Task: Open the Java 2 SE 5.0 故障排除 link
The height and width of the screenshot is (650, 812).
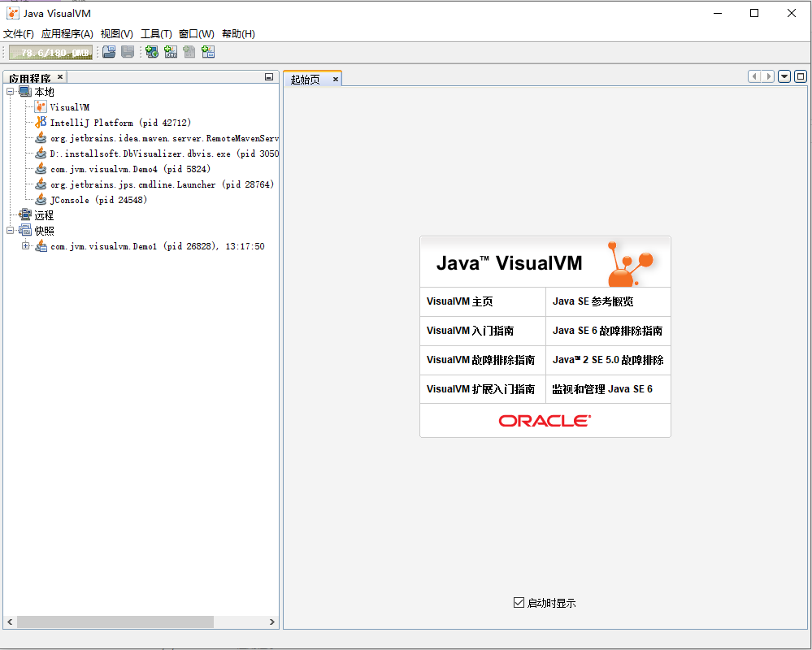Action: [608, 360]
